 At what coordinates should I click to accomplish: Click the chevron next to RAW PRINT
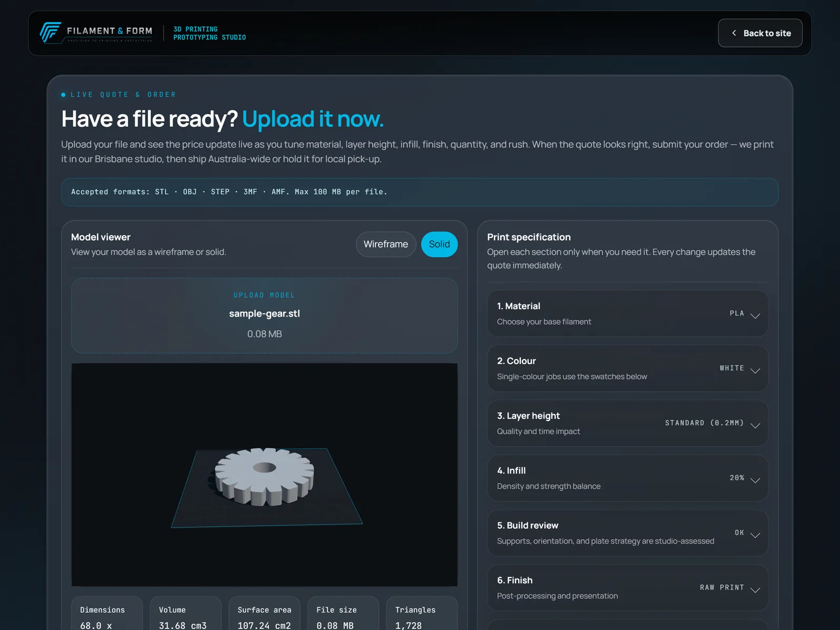click(x=755, y=590)
